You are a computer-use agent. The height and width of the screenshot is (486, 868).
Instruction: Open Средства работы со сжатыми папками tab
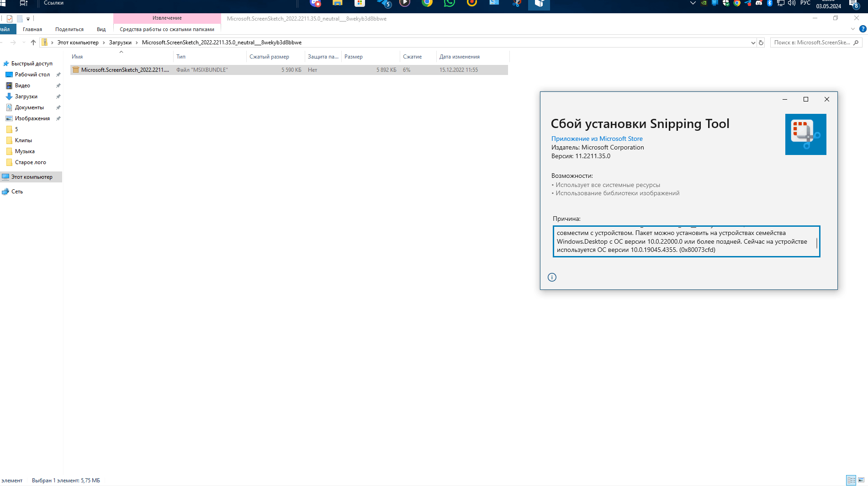(x=167, y=29)
